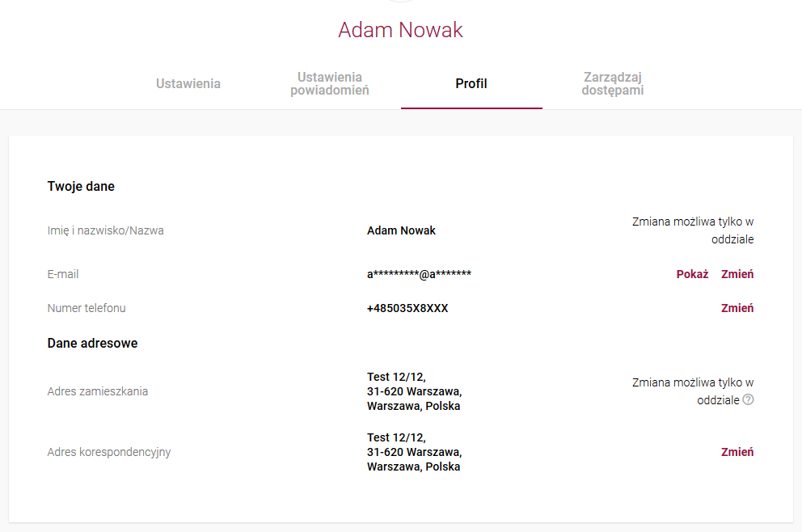Image resolution: width=802 pixels, height=532 pixels.
Task: Switch to Ustawienia powiadomień tab
Action: 330,83
